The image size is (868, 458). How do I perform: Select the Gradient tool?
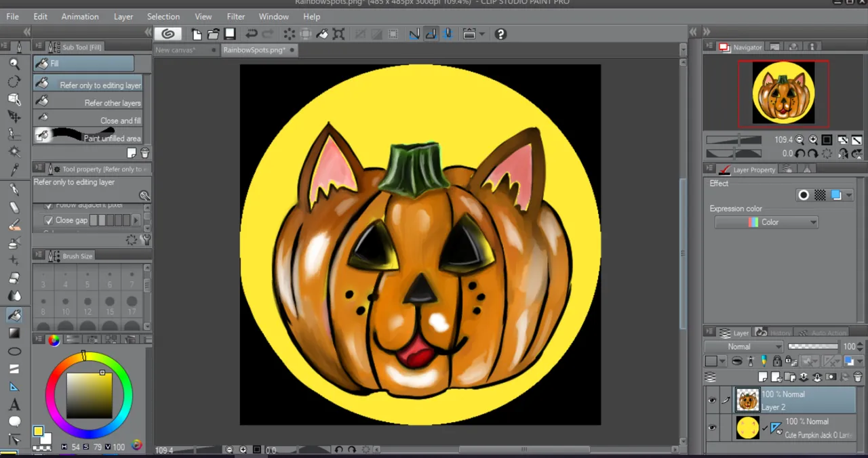(x=14, y=333)
